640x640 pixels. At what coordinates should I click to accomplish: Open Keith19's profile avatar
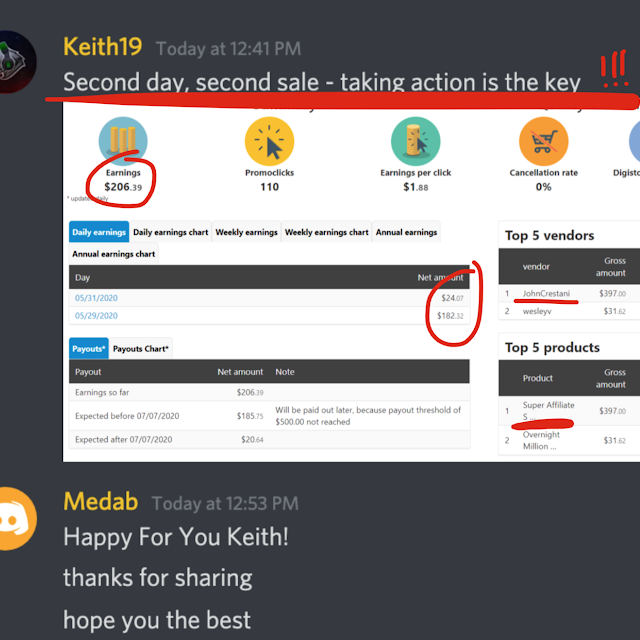pyautogui.click(x=16, y=62)
